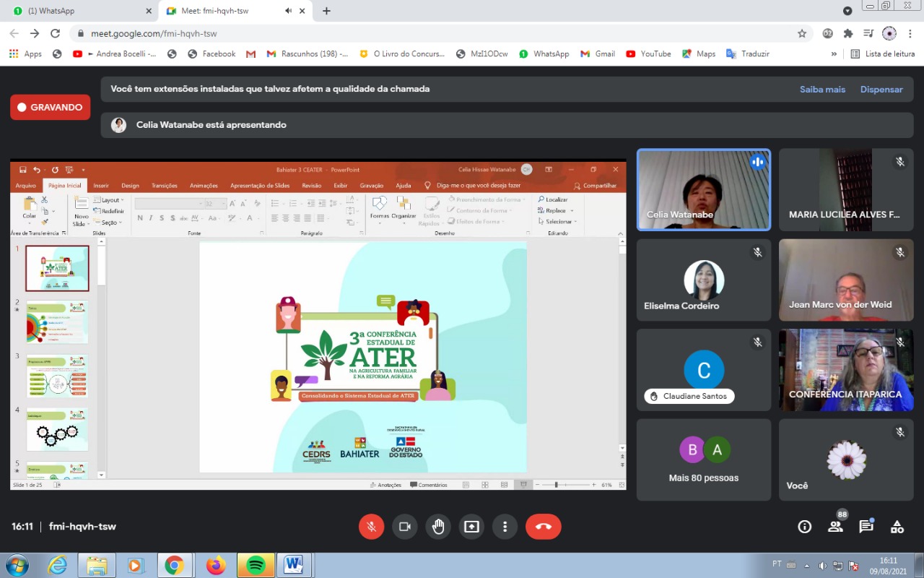Dismiss the extensions warning with Dispensar
Screen dimensions: 924x578
click(x=881, y=90)
